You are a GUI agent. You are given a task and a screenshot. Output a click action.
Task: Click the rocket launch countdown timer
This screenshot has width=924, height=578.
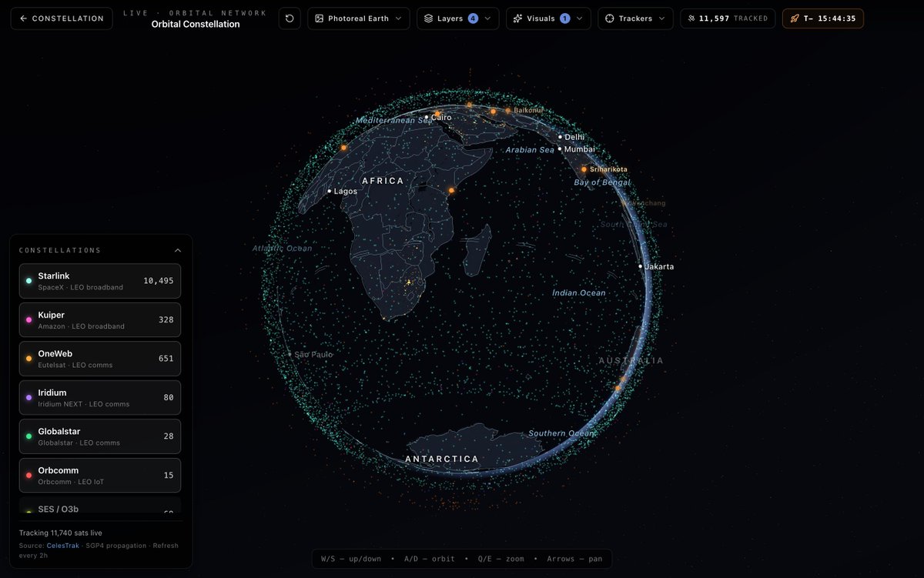(822, 18)
